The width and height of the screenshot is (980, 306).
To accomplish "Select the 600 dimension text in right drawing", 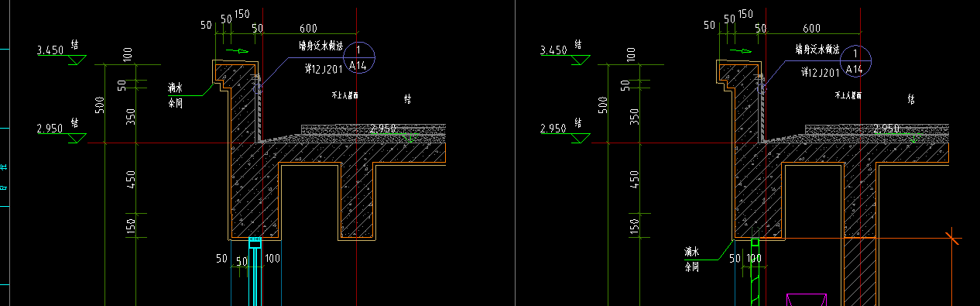I will point(811,29).
